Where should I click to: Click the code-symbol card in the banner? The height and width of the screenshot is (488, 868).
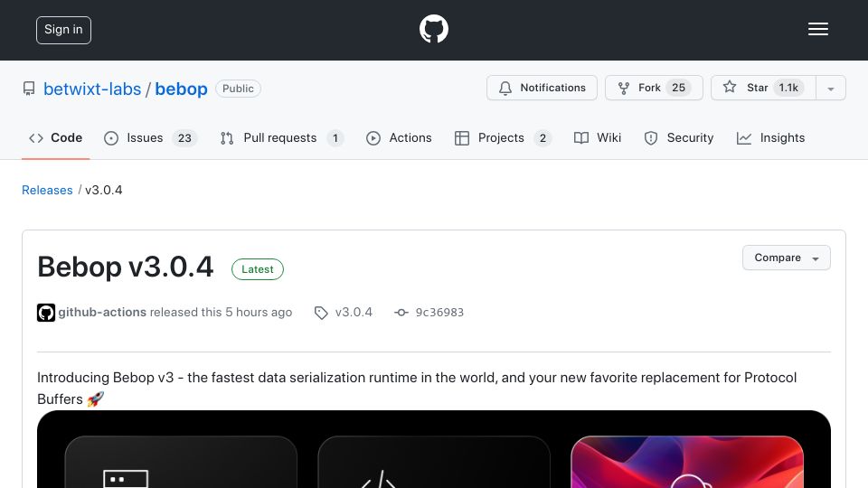coord(434,462)
